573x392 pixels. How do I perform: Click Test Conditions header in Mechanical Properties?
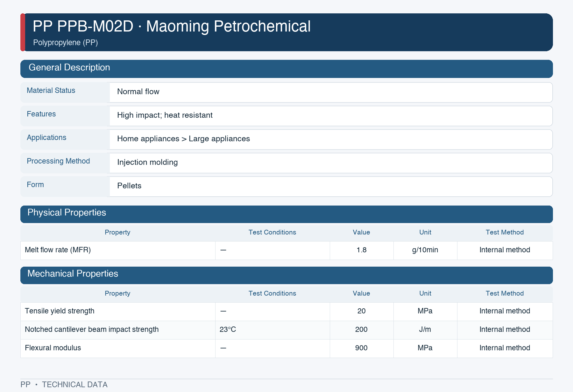pyautogui.click(x=272, y=293)
